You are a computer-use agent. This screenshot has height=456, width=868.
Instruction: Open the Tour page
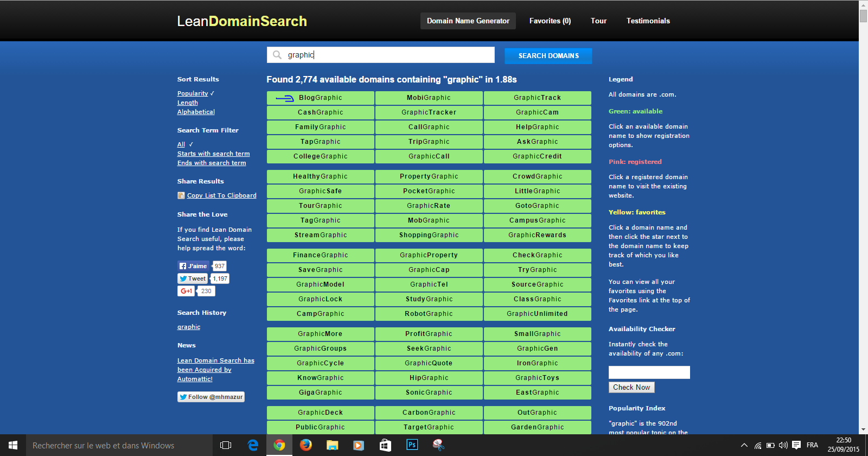(x=598, y=21)
